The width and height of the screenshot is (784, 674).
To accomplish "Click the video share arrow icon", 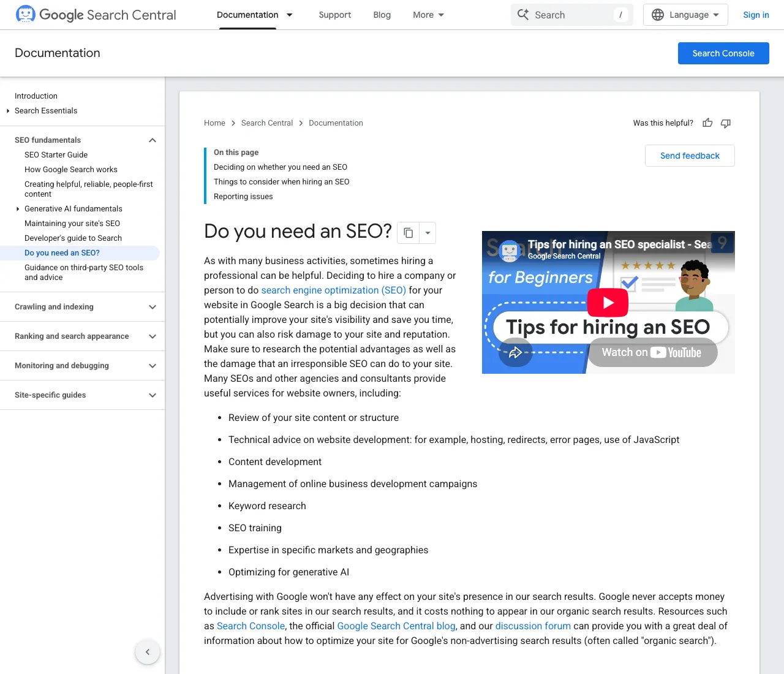I will 515,352.
